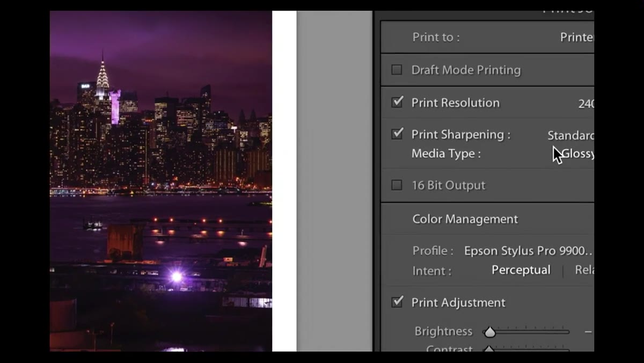Click the Color Management heading
This screenshot has height=363, width=644.
(x=465, y=219)
